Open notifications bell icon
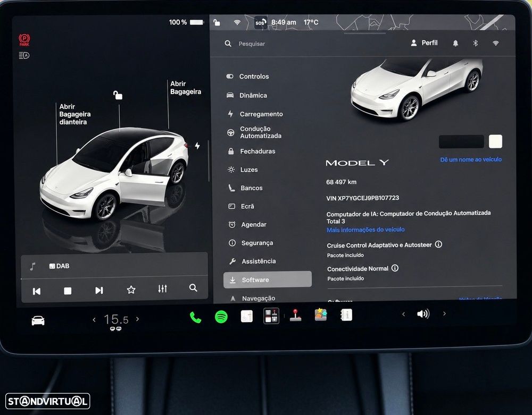The image size is (532, 415). pyautogui.click(x=455, y=43)
